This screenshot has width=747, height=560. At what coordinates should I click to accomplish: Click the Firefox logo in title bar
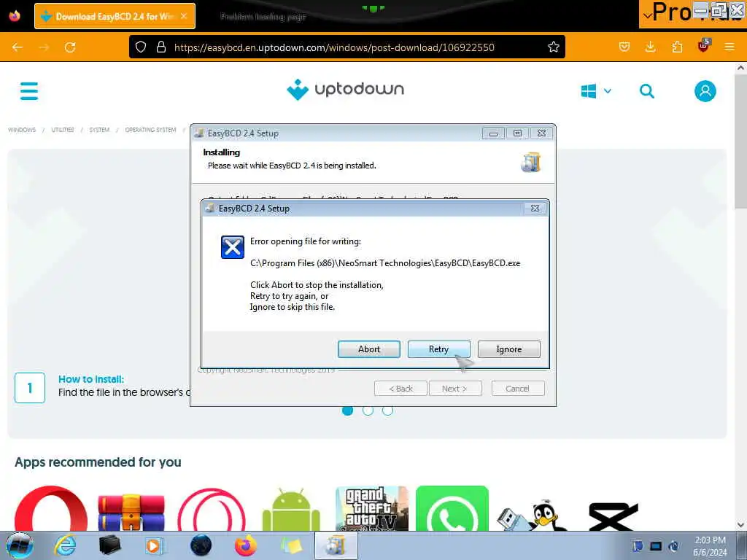(x=15, y=16)
